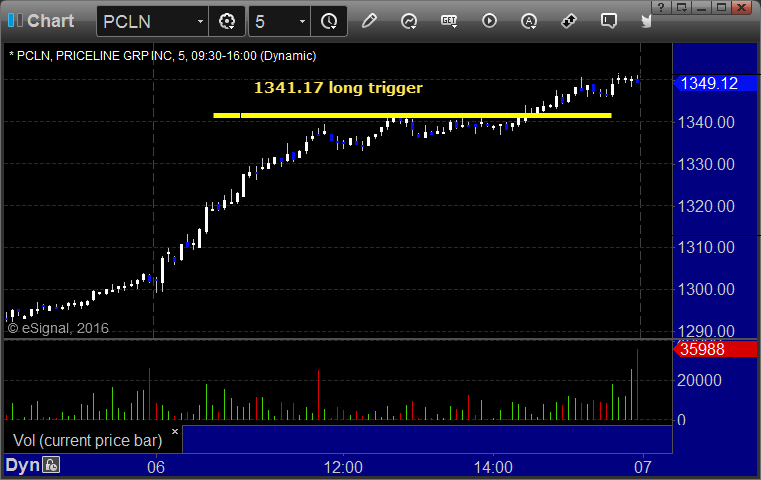
Task: Click the 1290.00 price axis label
Action: (706, 331)
